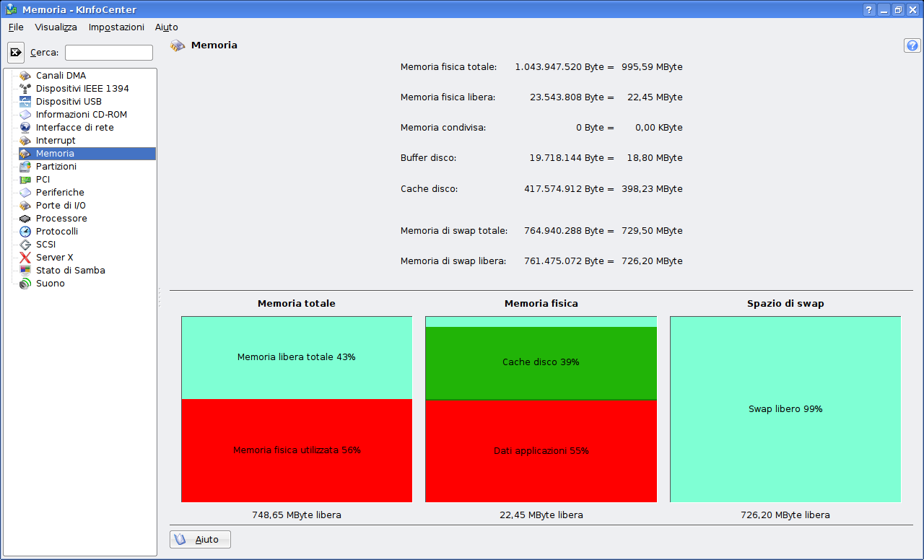Screen dimensions: 924x560
Task: Click the Memoria totale graph heading
Action: (x=297, y=304)
